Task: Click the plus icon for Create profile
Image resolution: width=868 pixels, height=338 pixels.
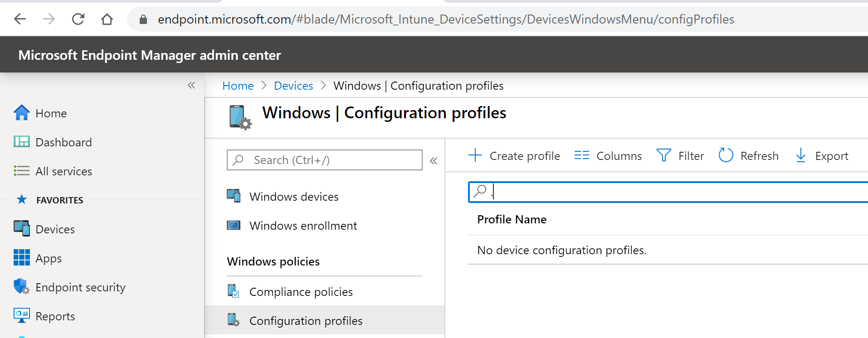Action: [475, 155]
